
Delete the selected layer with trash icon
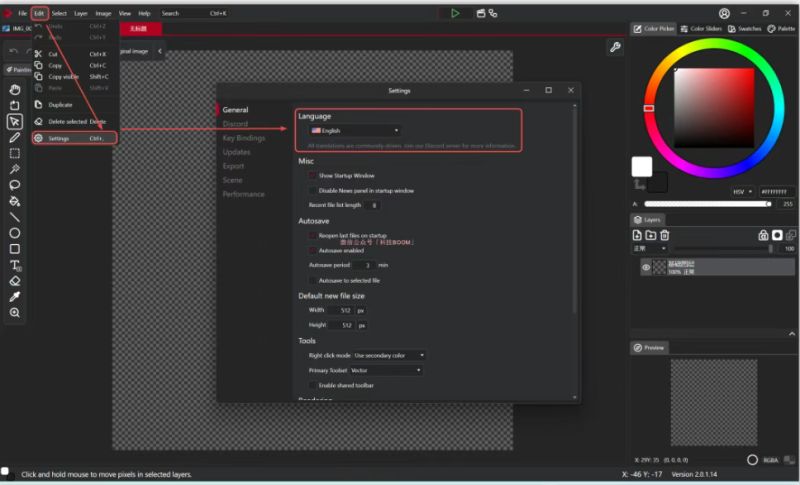click(664, 235)
